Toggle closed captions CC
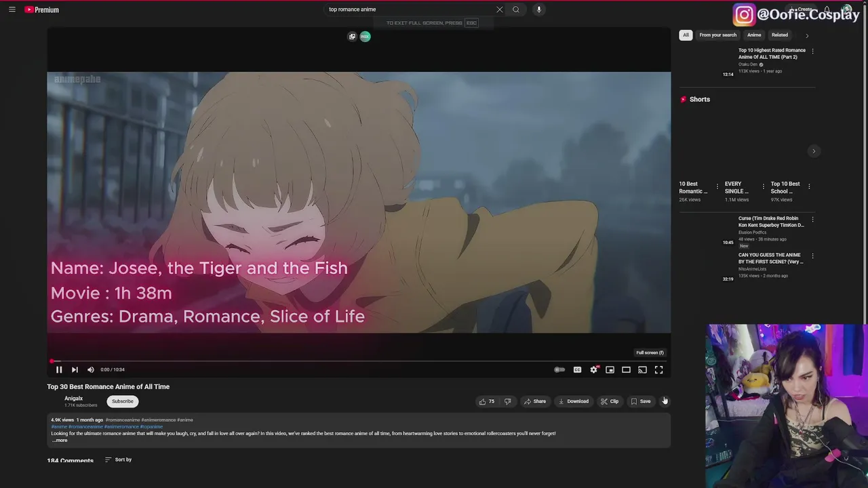The width and height of the screenshot is (868, 488). click(577, 369)
